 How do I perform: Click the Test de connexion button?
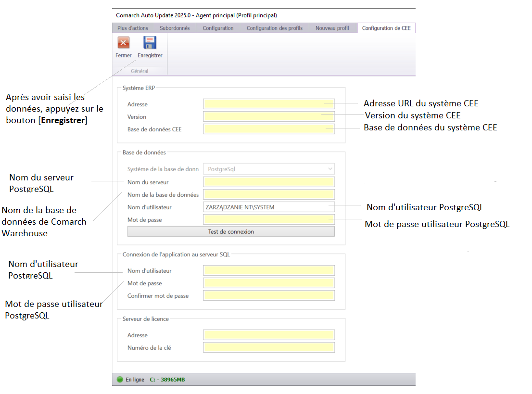point(231,231)
